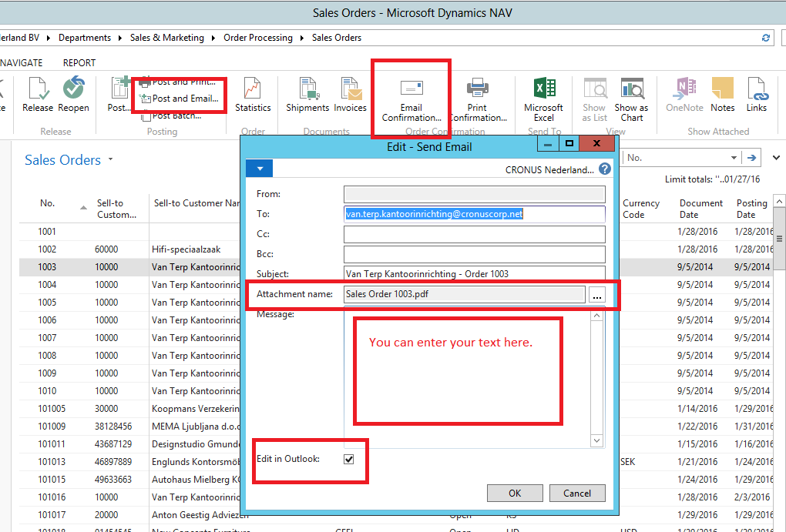Expand Sales Orders view dropdown

(x=110, y=160)
